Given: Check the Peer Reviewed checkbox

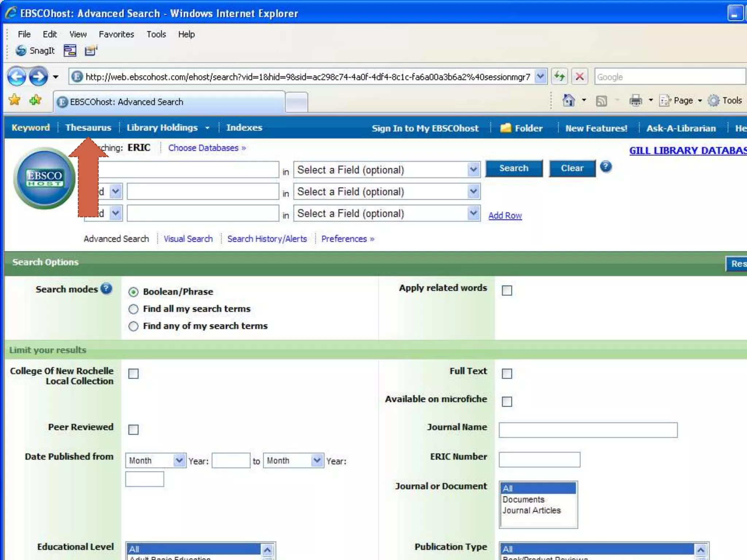Looking at the screenshot, I should coord(133,429).
